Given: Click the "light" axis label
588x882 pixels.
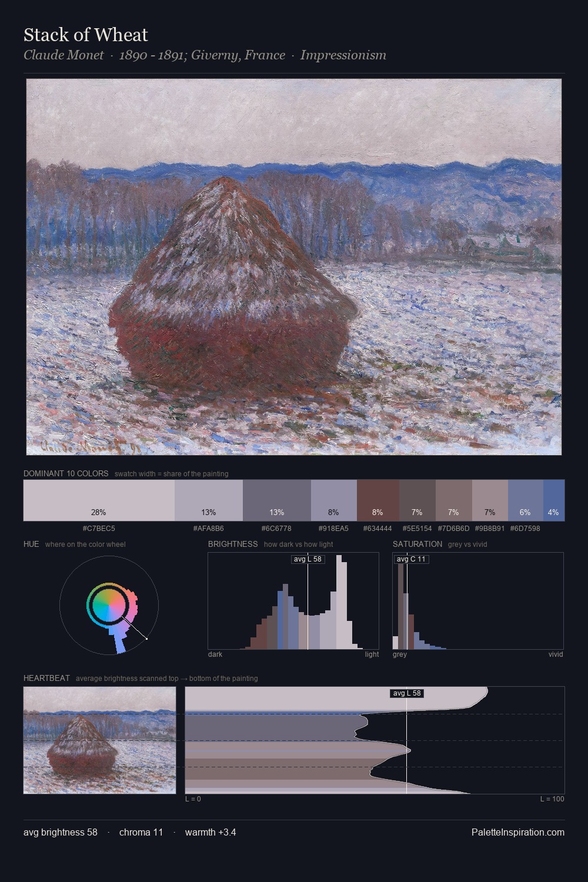Looking at the screenshot, I should coord(372,654).
